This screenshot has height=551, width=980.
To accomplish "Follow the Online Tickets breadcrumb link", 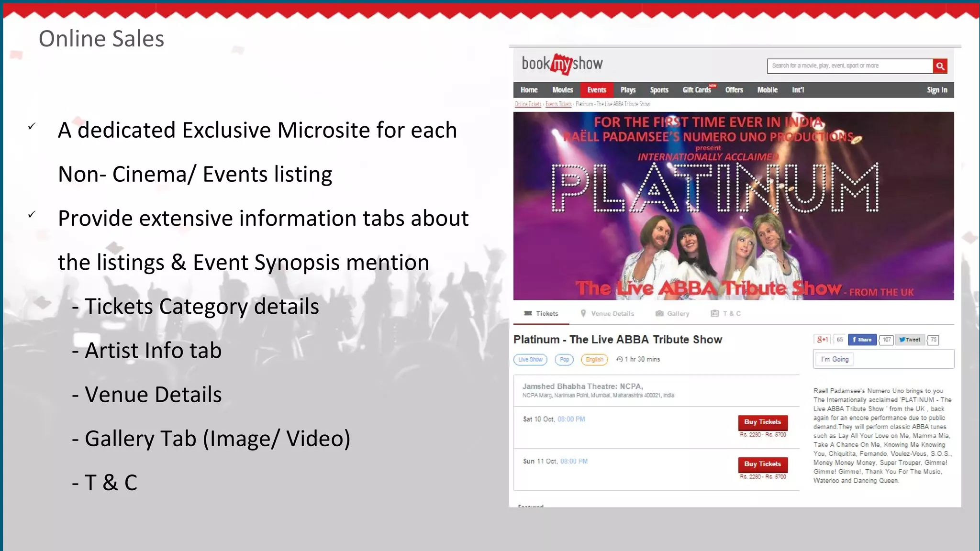I will 528,104.
